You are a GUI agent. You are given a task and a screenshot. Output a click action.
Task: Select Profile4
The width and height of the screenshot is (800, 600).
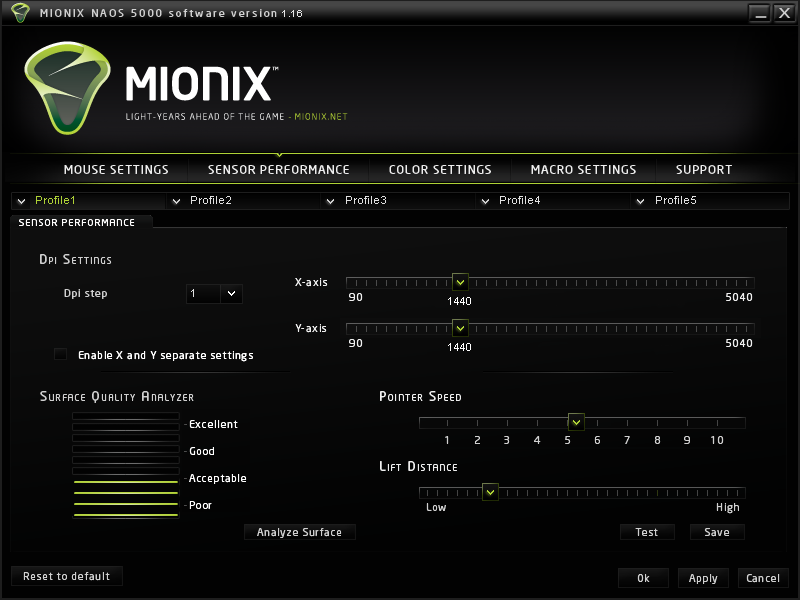tap(519, 200)
